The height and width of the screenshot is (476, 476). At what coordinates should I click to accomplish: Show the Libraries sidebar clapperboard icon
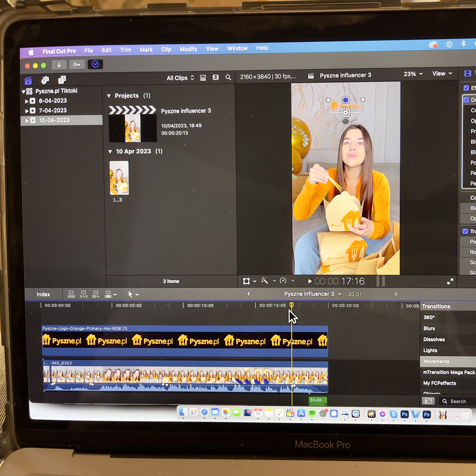(29, 81)
